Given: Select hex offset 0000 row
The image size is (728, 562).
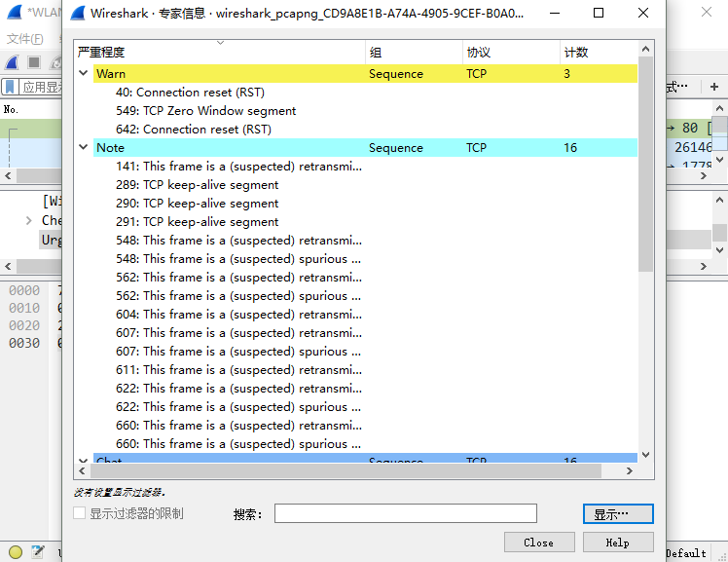Looking at the screenshot, I should click(x=24, y=290).
